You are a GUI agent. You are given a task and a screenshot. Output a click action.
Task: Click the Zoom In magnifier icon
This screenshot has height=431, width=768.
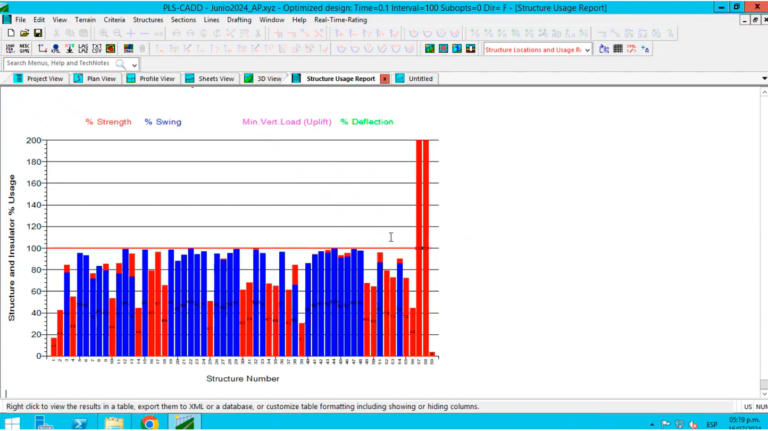point(104,33)
